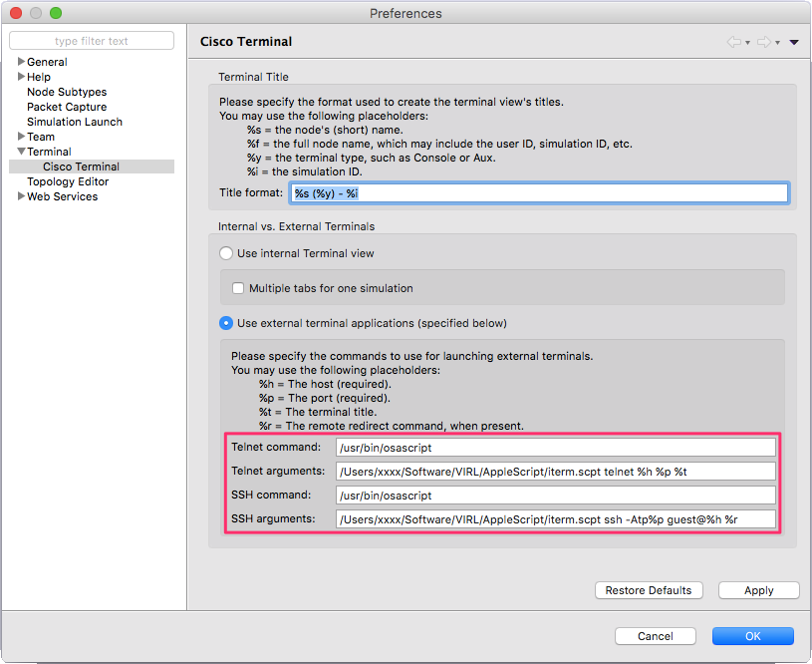The width and height of the screenshot is (812, 664).
Task: Click the 'Cisco Terminal' page heading
Action: coord(246,42)
